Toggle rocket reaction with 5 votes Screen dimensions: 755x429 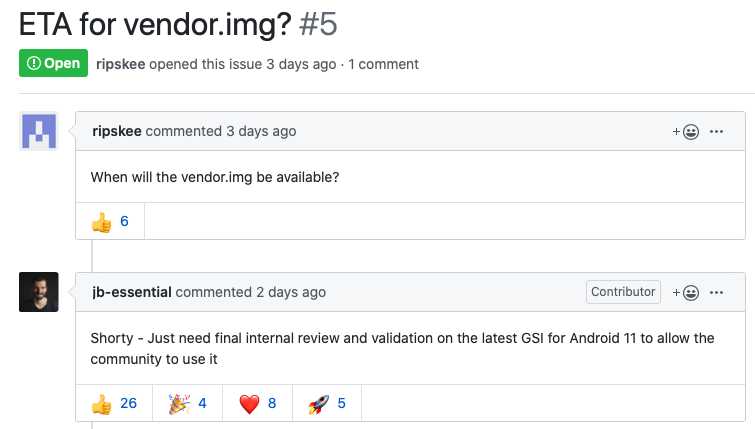[327, 403]
